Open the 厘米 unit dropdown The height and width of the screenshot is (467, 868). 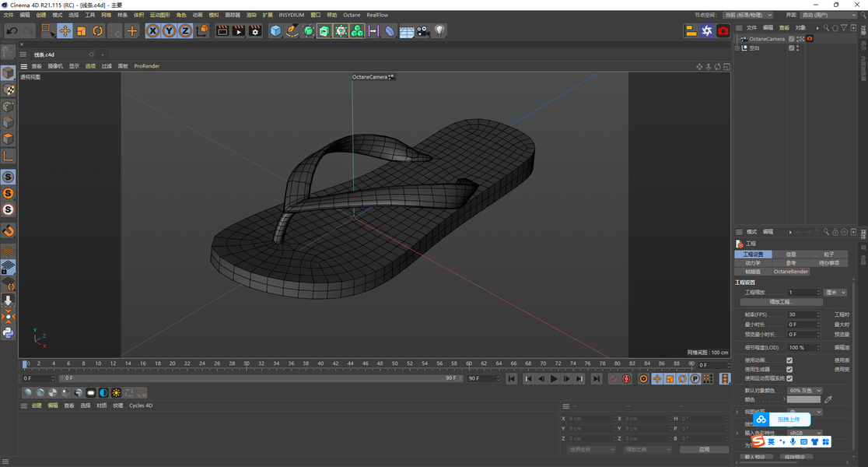click(x=835, y=293)
